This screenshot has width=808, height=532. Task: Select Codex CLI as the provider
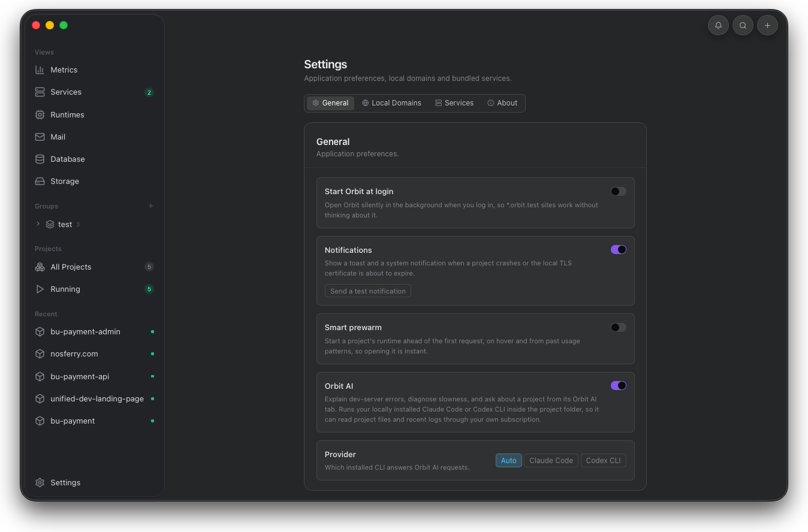click(x=603, y=460)
